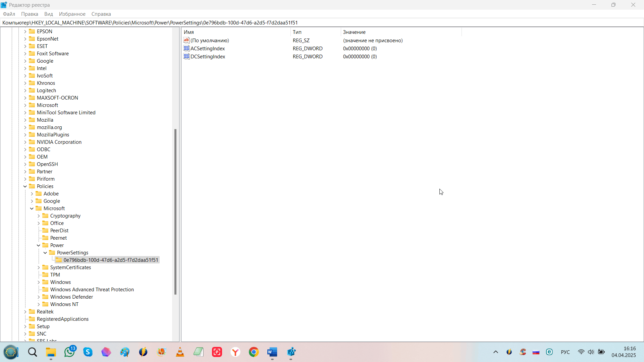Select the Windows Advanced Threat Protection key
The height and width of the screenshot is (362, 644).
point(92,290)
